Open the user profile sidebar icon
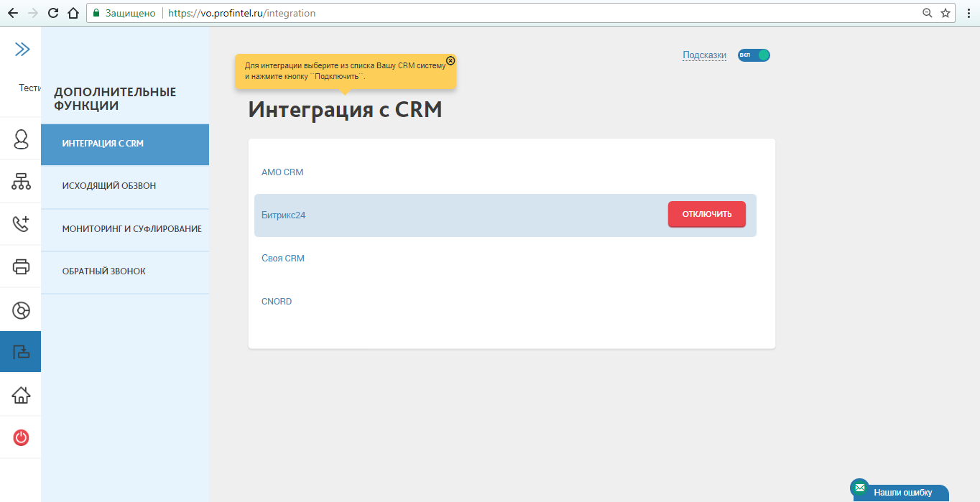This screenshot has width=980, height=502. tap(21, 139)
